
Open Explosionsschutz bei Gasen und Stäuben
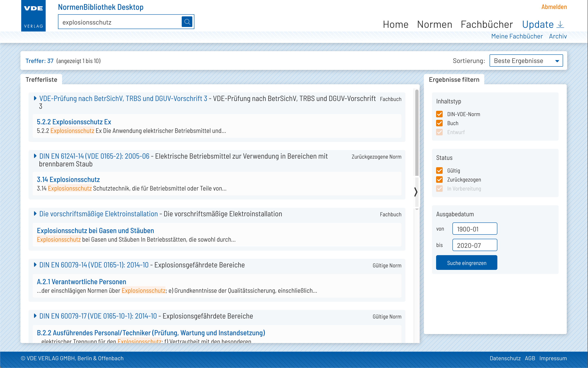coord(95,230)
